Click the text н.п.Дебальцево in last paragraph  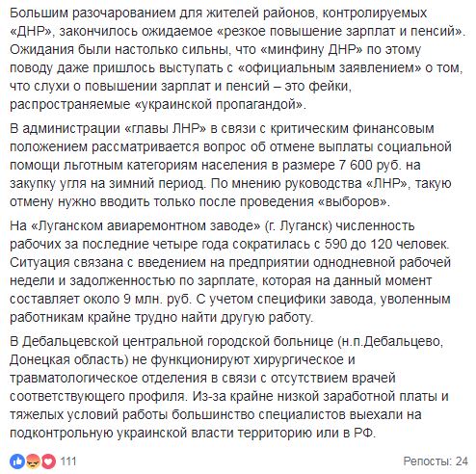click(390, 341)
